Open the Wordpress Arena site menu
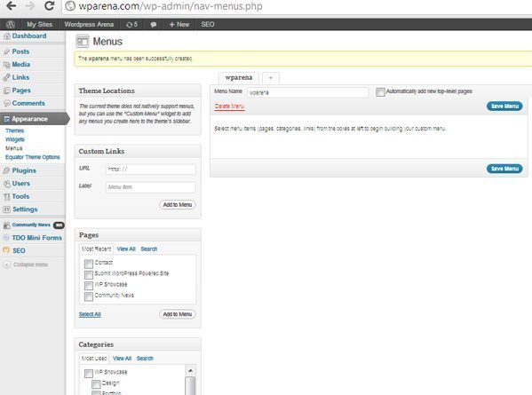Screen dimensions: 532x395 click(89, 25)
